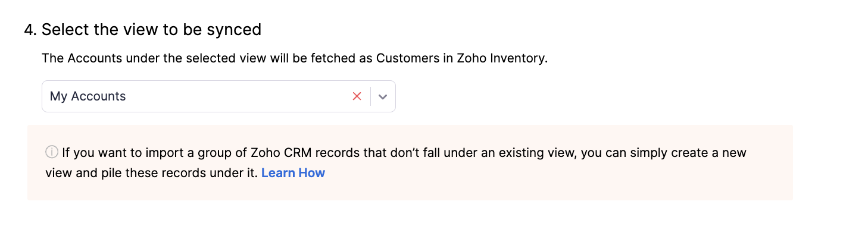This screenshot has height=239, width=868.
Task: Click the red X in the view selector
Action: [x=357, y=96]
